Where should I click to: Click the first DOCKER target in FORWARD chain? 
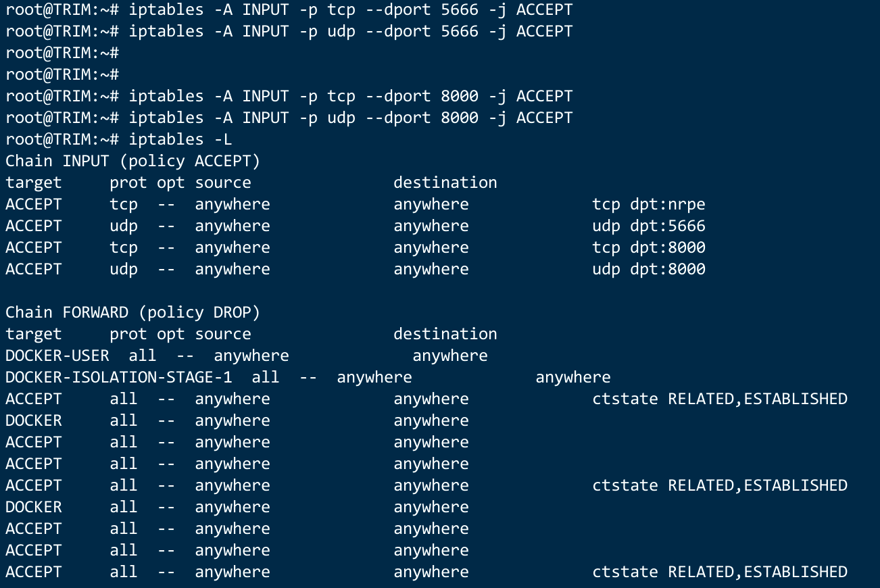click(x=34, y=421)
